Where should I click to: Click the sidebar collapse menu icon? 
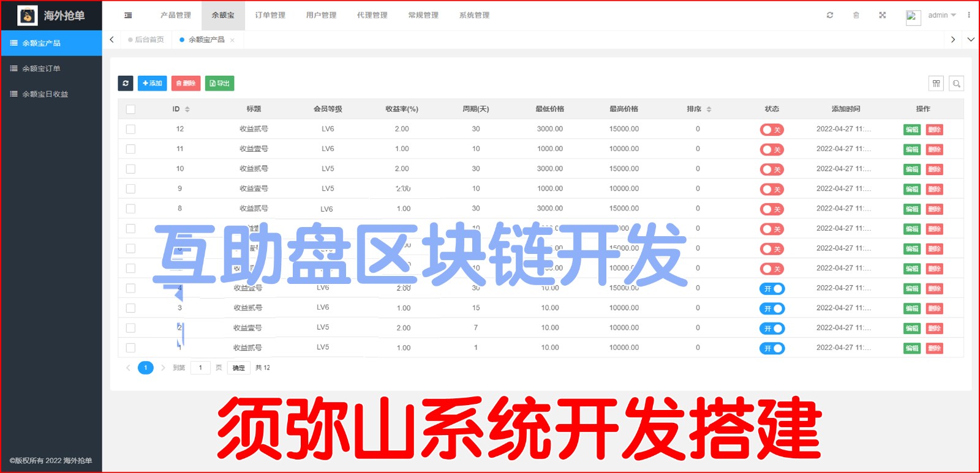pos(128,15)
